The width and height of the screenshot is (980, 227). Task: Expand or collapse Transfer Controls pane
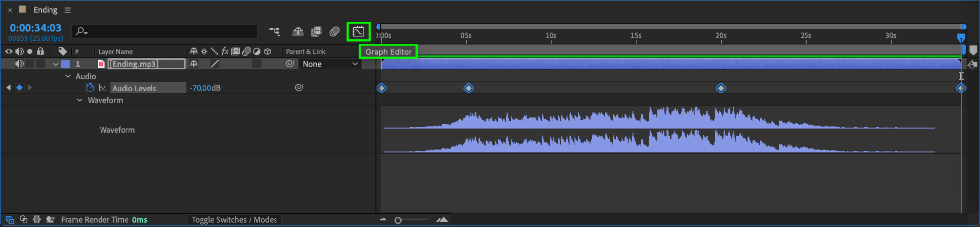click(23, 220)
